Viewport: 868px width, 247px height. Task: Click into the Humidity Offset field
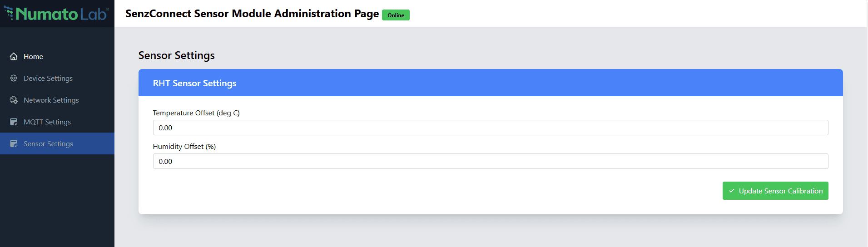(491, 161)
